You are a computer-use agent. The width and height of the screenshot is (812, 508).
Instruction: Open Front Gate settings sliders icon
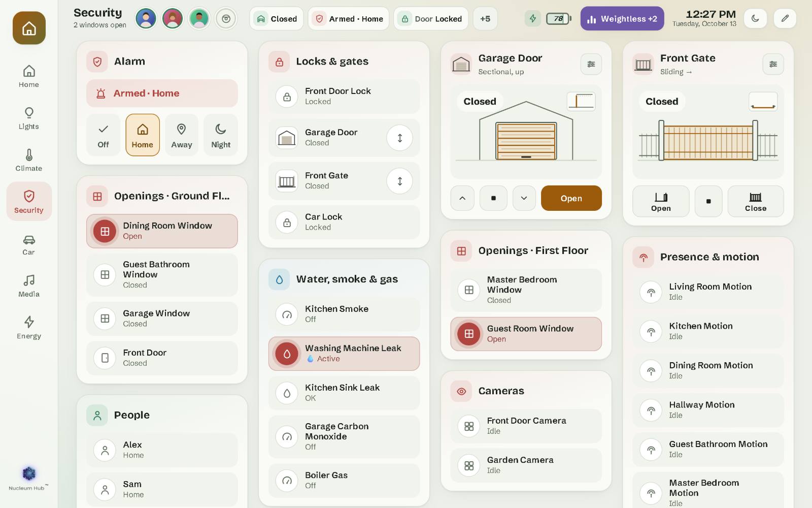[773, 64]
